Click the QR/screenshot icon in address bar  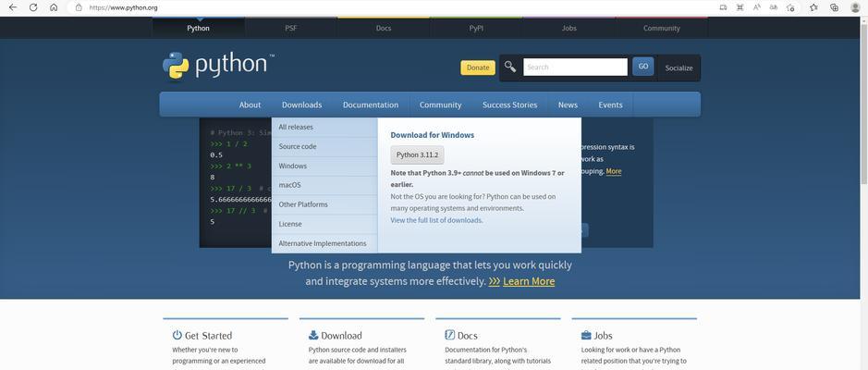(x=740, y=7)
